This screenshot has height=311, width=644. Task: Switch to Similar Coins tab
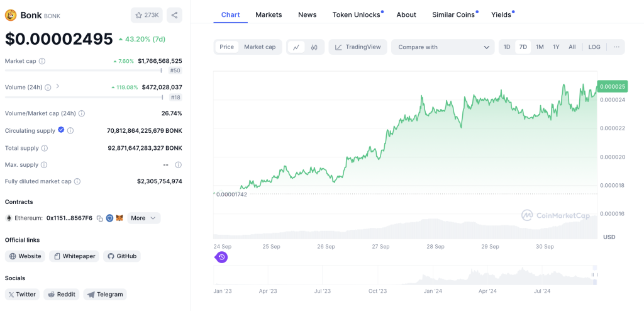point(453,15)
